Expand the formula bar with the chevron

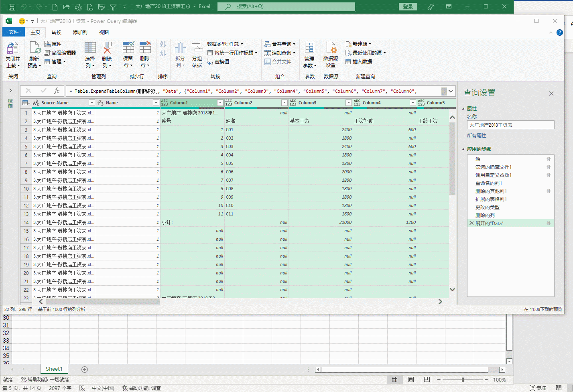[x=451, y=91]
